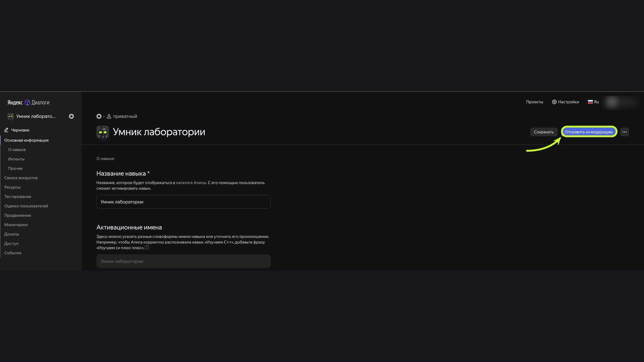
Task: Open the blurred user account avatar
Action: 612,102
